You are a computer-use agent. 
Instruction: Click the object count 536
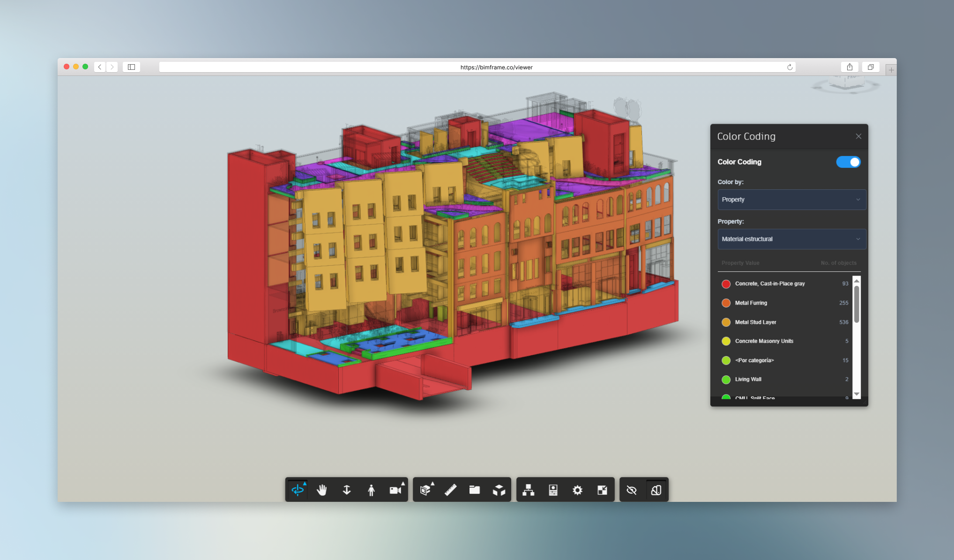[x=843, y=322]
